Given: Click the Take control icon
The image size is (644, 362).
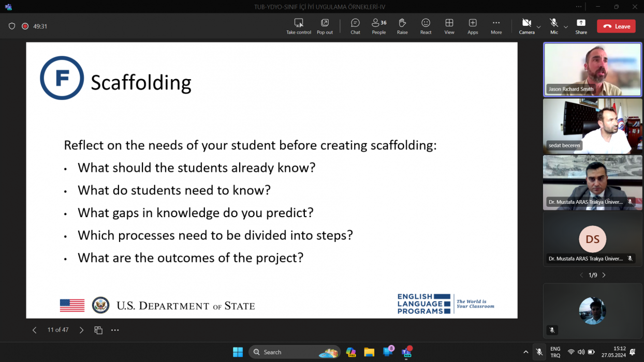Looking at the screenshot, I should coord(299,23).
